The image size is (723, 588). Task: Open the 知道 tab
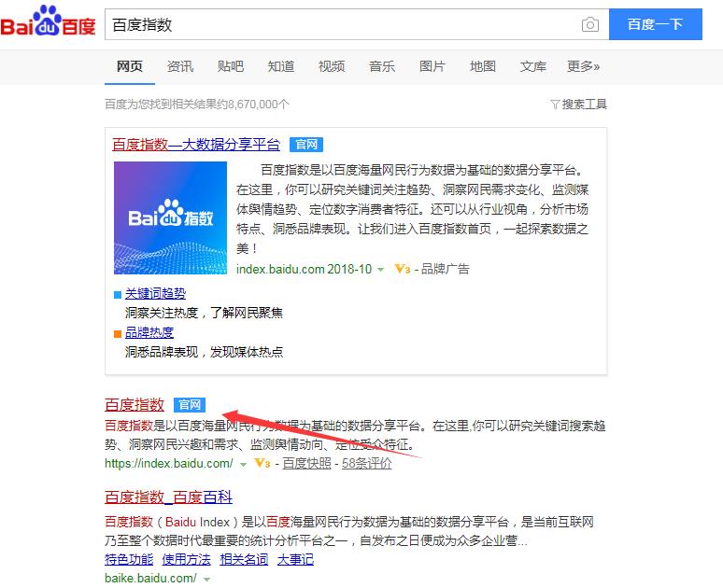pos(281,66)
